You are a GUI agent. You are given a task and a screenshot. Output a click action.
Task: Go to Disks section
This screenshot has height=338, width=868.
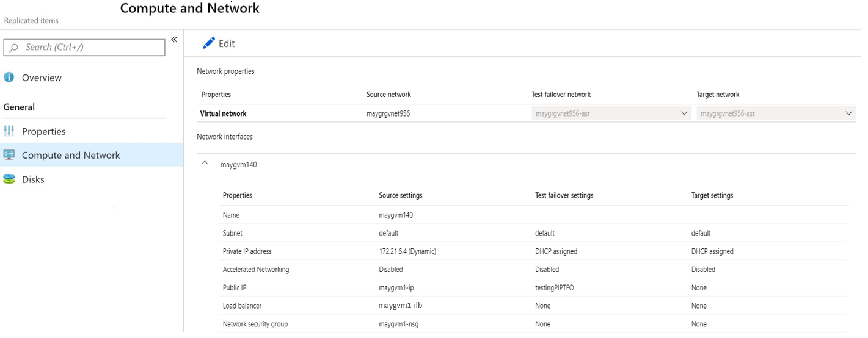coord(33,179)
